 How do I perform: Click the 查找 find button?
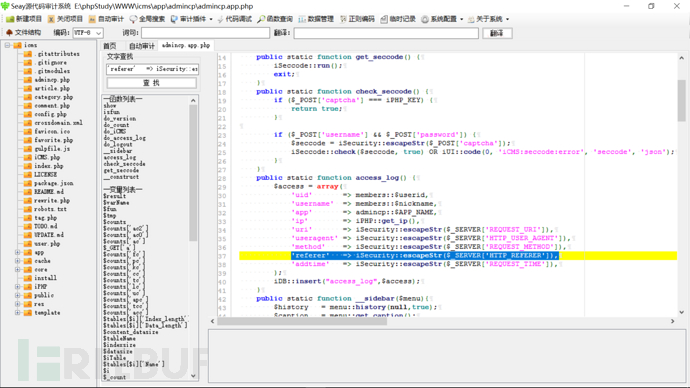click(x=151, y=83)
